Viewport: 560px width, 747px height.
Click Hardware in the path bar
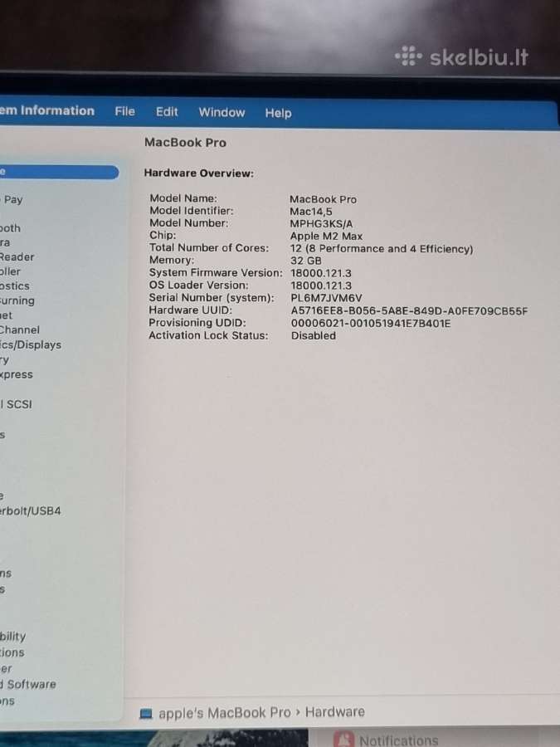(x=335, y=712)
